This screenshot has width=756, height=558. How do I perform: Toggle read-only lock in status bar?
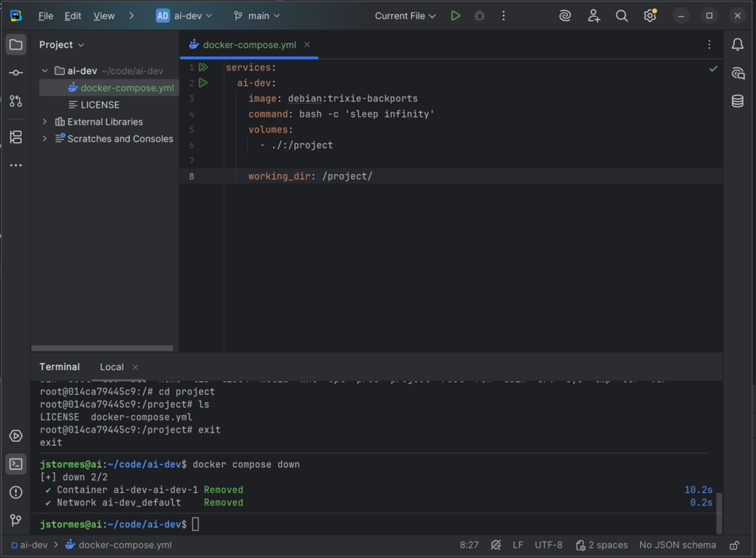(734, 545)
